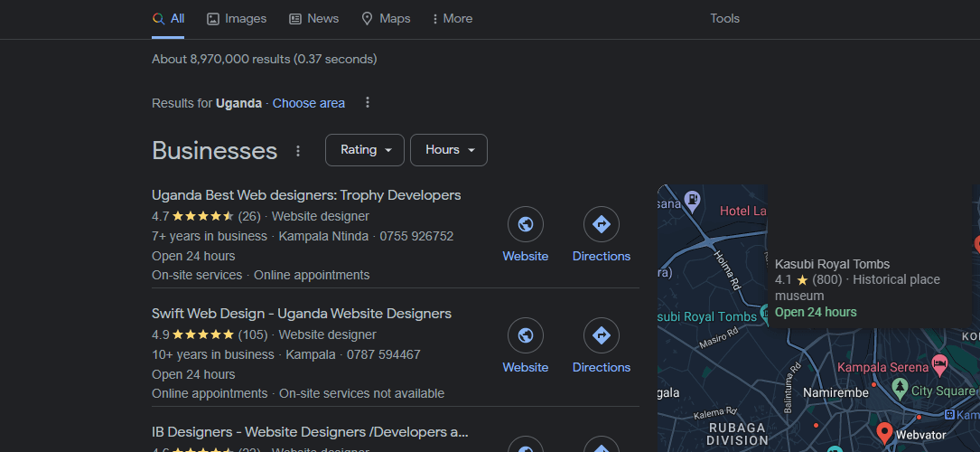Click the Website globe icon for Trophy Developers
Screen dimensions: 980x452
[526, 224]
